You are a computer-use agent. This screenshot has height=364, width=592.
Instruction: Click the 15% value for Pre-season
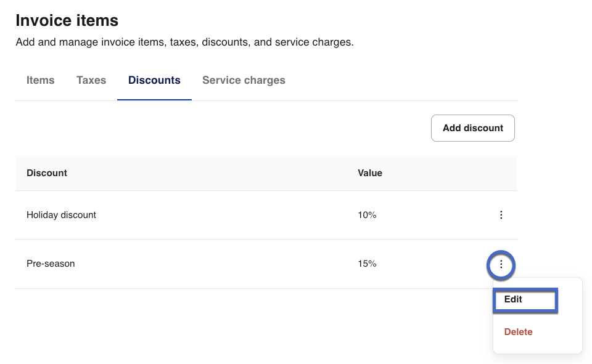click(367, 264)
